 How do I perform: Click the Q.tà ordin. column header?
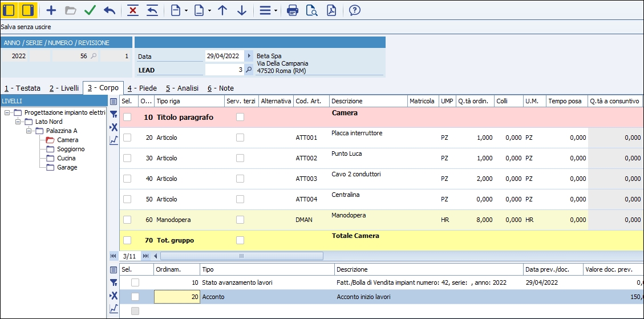[x=472, y=101]
